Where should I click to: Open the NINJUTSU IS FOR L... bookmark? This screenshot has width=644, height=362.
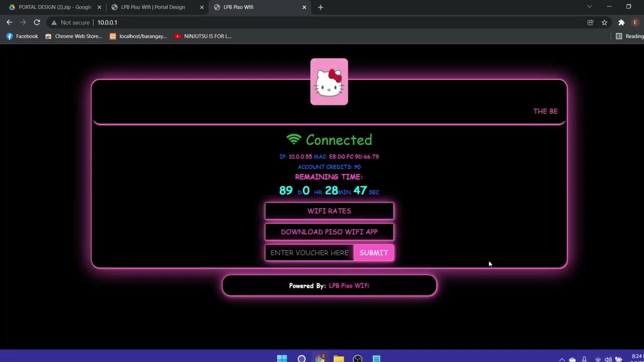tap(203, 36)
